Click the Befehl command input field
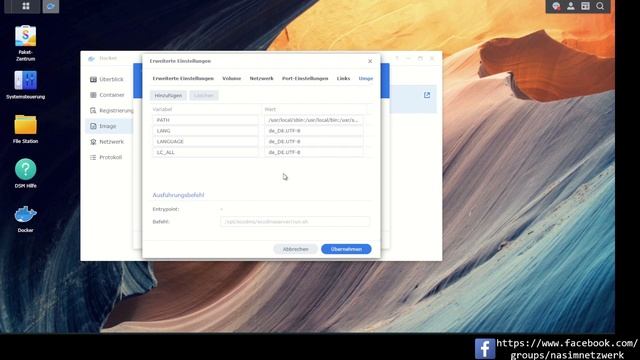Image resolution: width=640 pixels, height=360 pixels. (x=295, y=222)
